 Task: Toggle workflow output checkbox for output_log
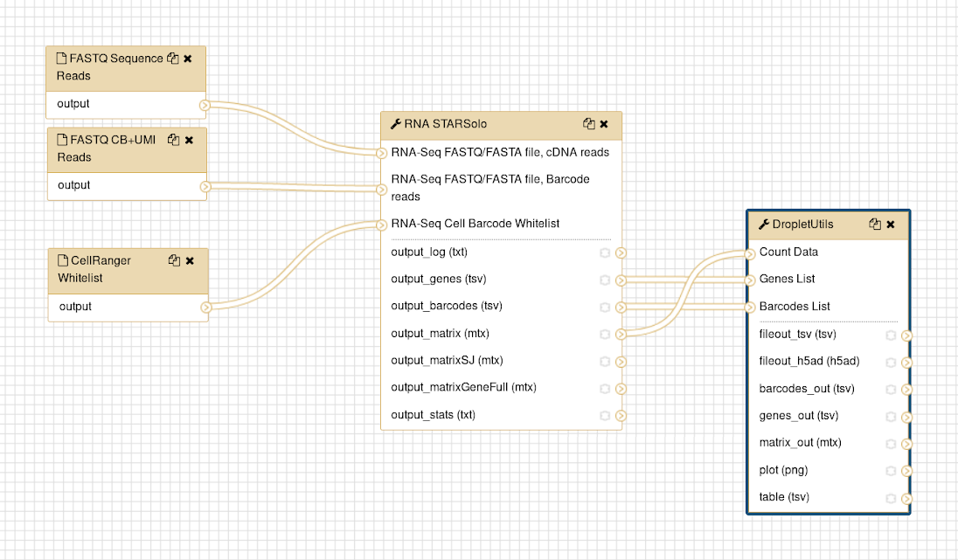pyautogui.click(x=605, y=252)
